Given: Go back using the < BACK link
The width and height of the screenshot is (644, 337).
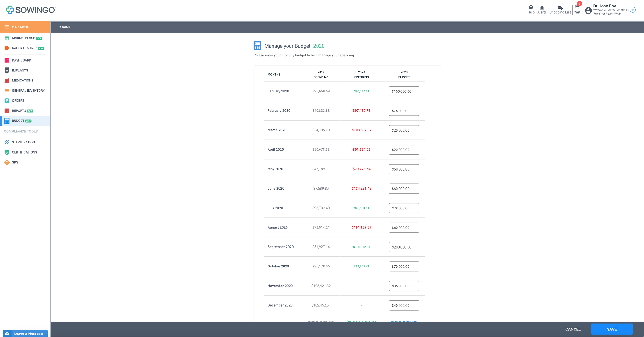Looking at the screenshot, I should (x=65, y=27).
